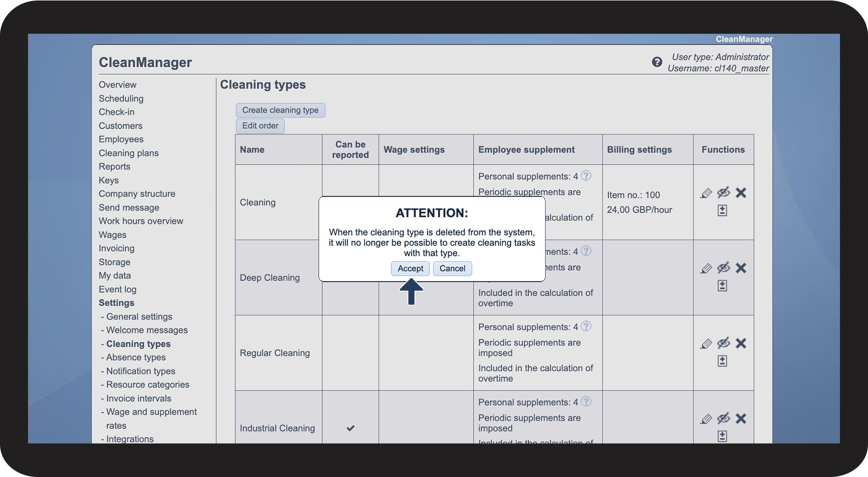Open the Invoicing menu item
This screenshot has width=868, height=477.
coord(116,249)
